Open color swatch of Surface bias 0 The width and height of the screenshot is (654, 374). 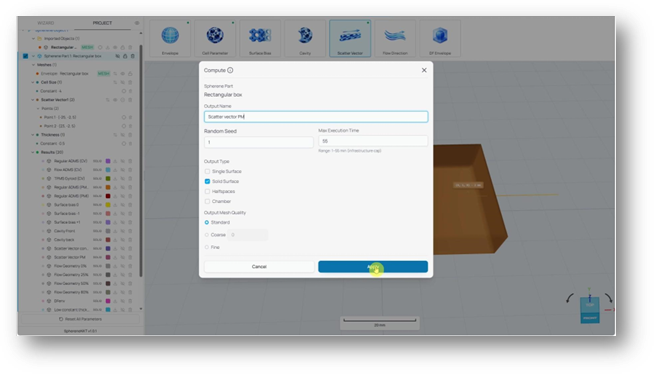pyautogui.click(x=108, y=205)
